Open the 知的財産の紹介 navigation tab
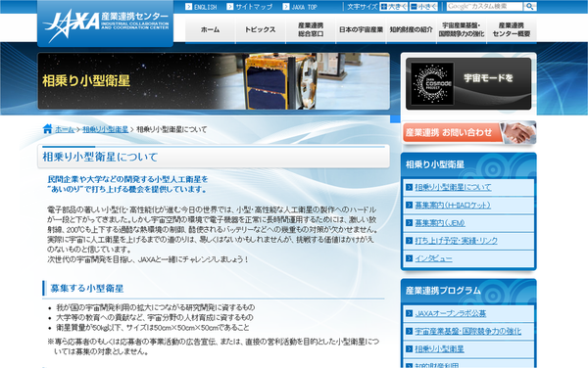This screenshot has height=368, width=588. (x=411, y=29)
